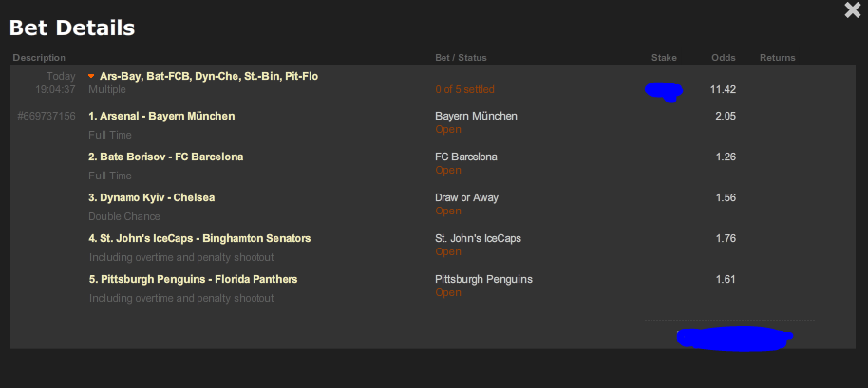The height and width of the screenshot is (388, 868).
Task: Click the Returns column header
Action: click(x=777, y=58)
